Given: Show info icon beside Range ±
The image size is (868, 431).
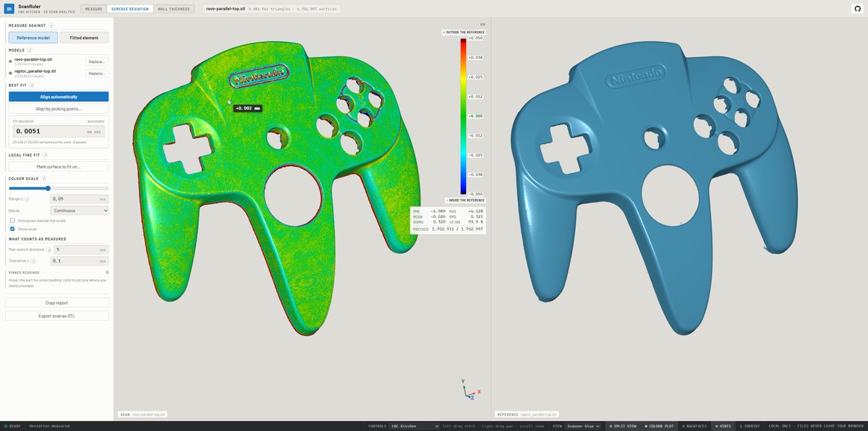Looking at the screenshot, I should [x=27, y=199].
